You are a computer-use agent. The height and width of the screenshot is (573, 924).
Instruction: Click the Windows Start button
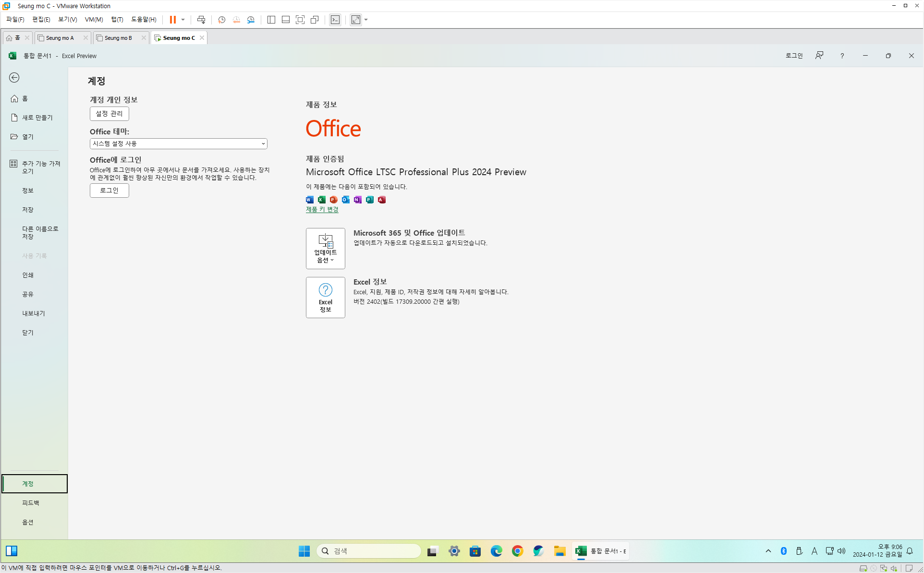pyautogui.click(x=304, y=551)
